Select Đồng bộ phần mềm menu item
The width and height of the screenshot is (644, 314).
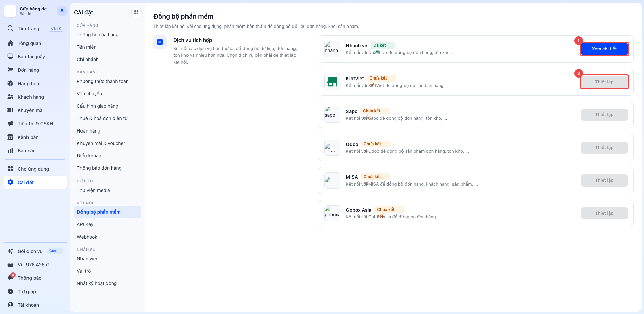coord(107,212)
